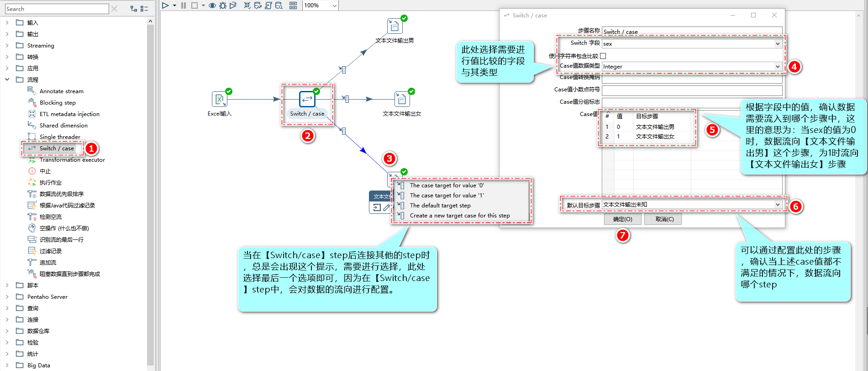Preview the transformation with eye icon
The width and height of the screenshot is (868, 371).
(212, 5)
